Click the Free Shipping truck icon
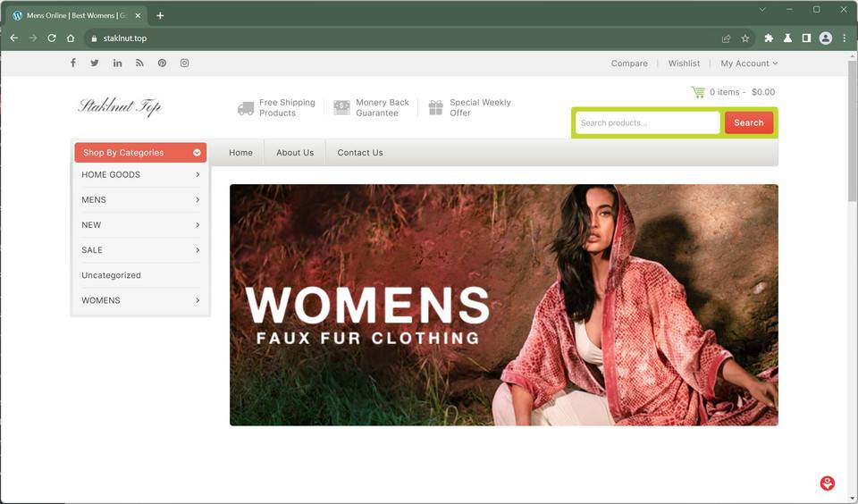 (x=246, y=108)
